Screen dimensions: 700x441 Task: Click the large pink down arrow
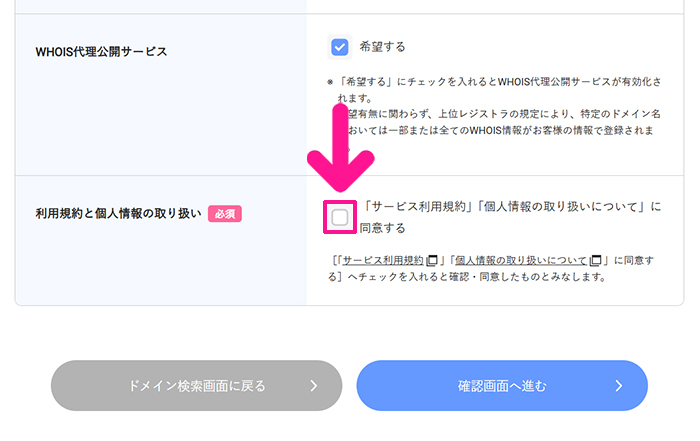[340, 160]
